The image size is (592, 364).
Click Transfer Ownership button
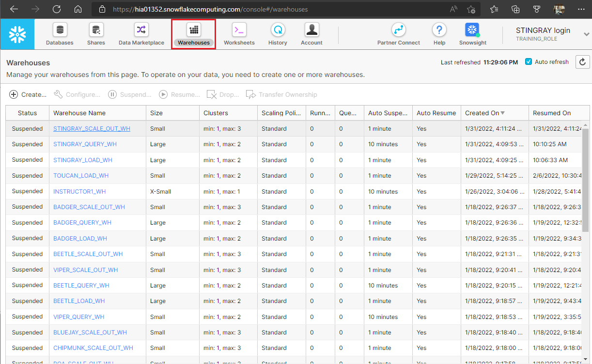(x=281, y=94)
